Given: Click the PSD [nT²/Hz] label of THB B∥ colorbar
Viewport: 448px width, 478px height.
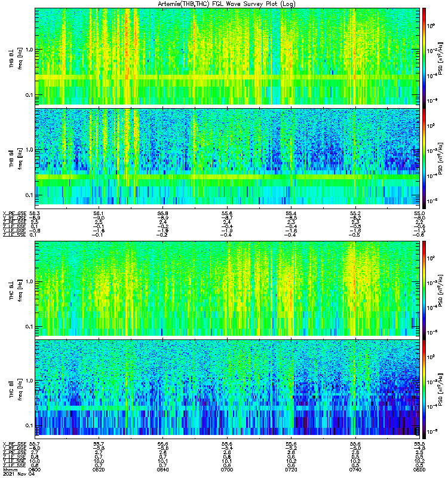Looking at the screenshot, I should [440, 158].
